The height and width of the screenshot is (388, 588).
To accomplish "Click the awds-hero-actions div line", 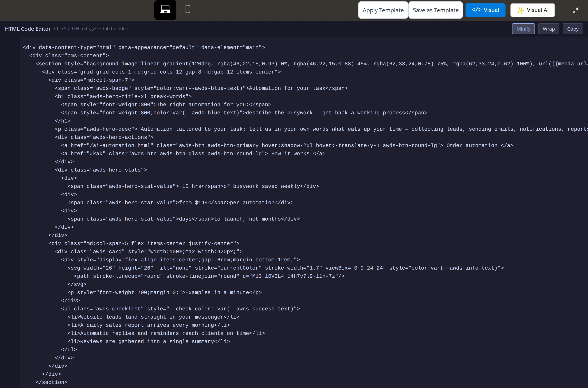I will coord(104,137).
